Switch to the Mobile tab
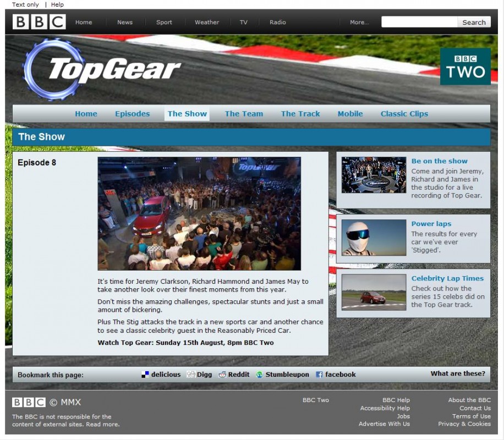The image size is (504, 440). pos(350,113)
